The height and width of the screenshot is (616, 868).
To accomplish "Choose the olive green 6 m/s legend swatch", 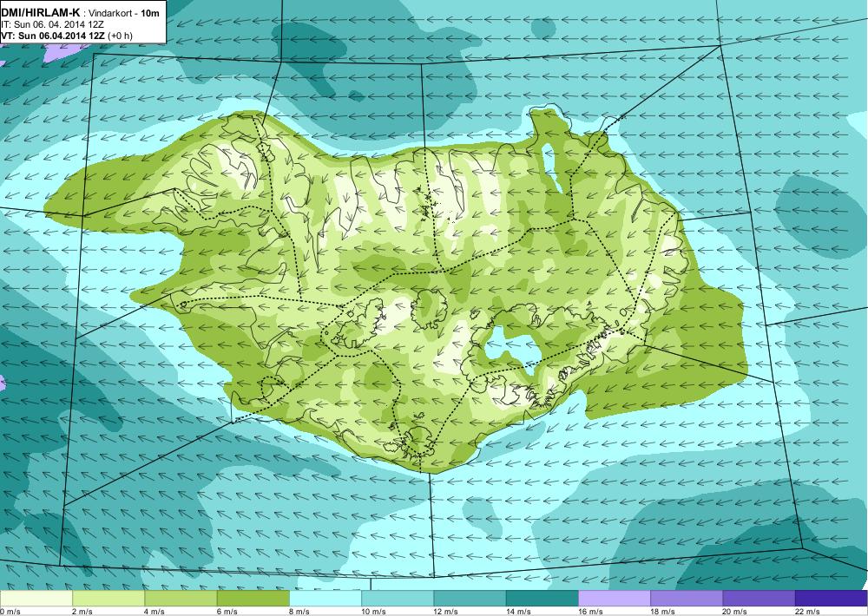I will tap(253, 599).
